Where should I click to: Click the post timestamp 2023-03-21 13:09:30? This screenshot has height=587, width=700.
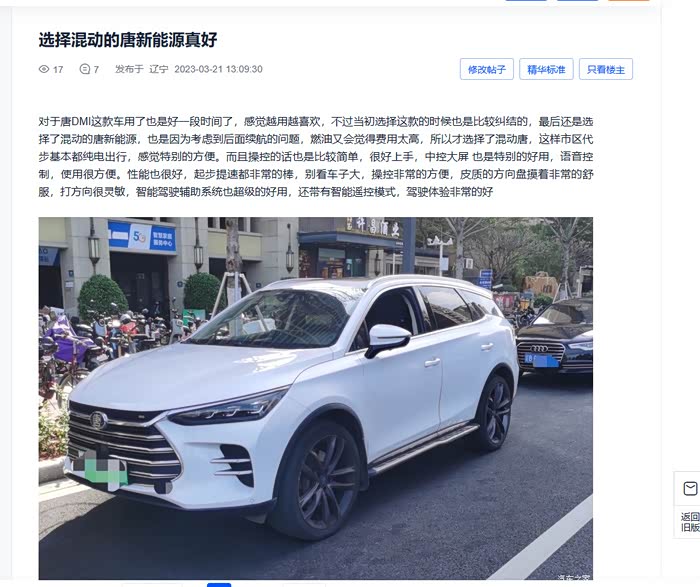click(x=218, y=69)
